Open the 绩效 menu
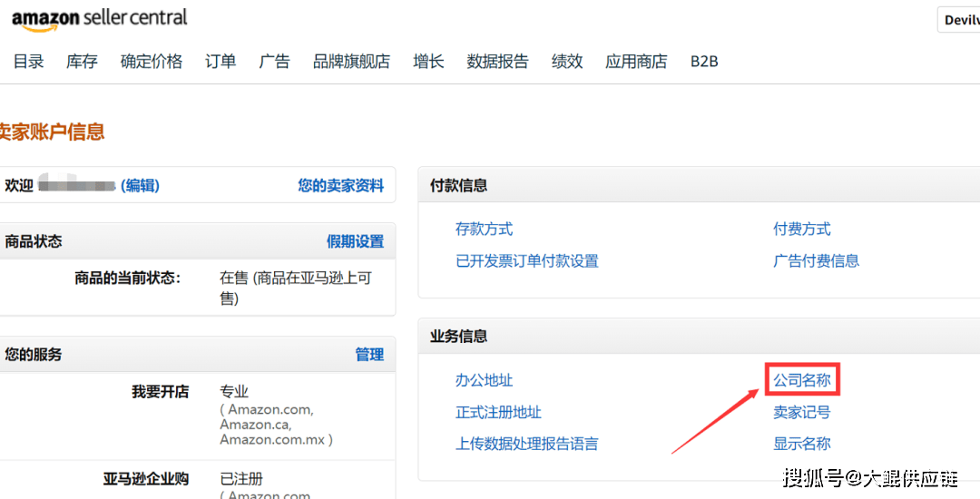Image resolution: width=980 pixels, height=499 pixels. (x=567, y=61)
